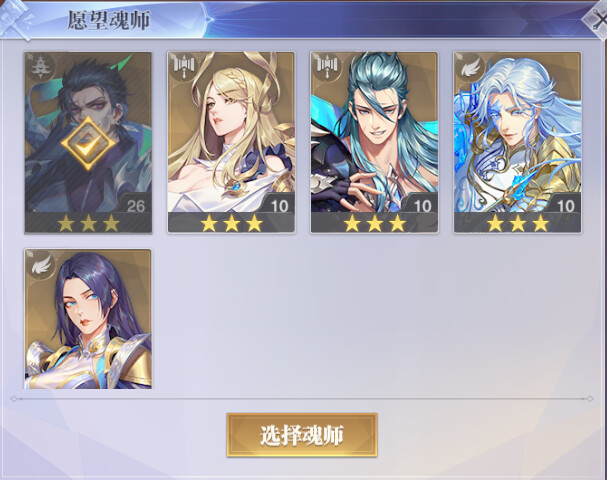
Task: Select the silver-blue haired hero card
Action: click(517, 142)
